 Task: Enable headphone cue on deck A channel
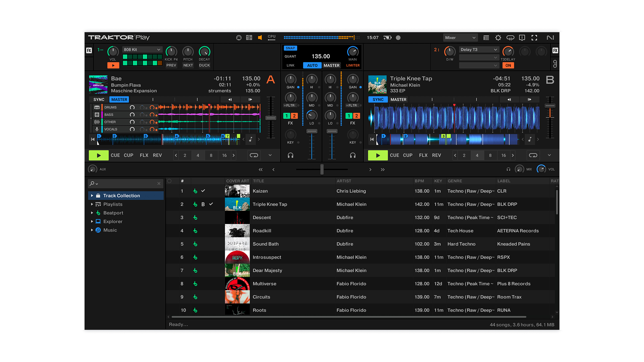point(290,155)
